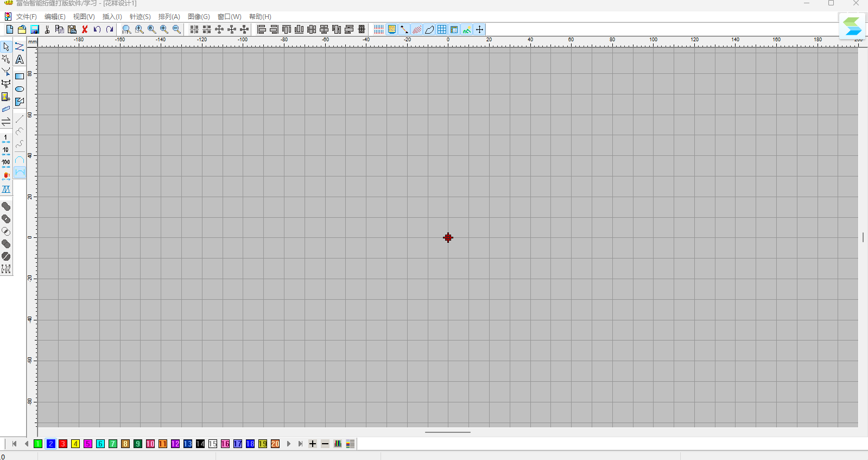The height and width of the screenshot is (460, 868).
Task: Redo the last undone action
Action: [110, 29]
